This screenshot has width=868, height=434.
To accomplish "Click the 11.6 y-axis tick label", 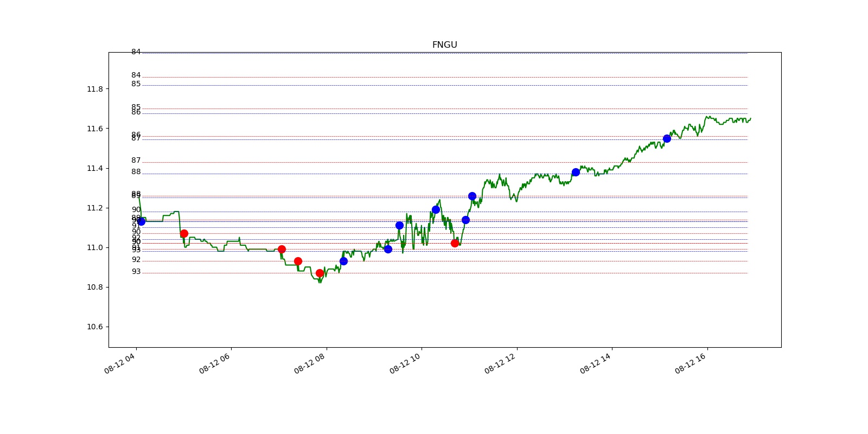I will click(95, 129).
